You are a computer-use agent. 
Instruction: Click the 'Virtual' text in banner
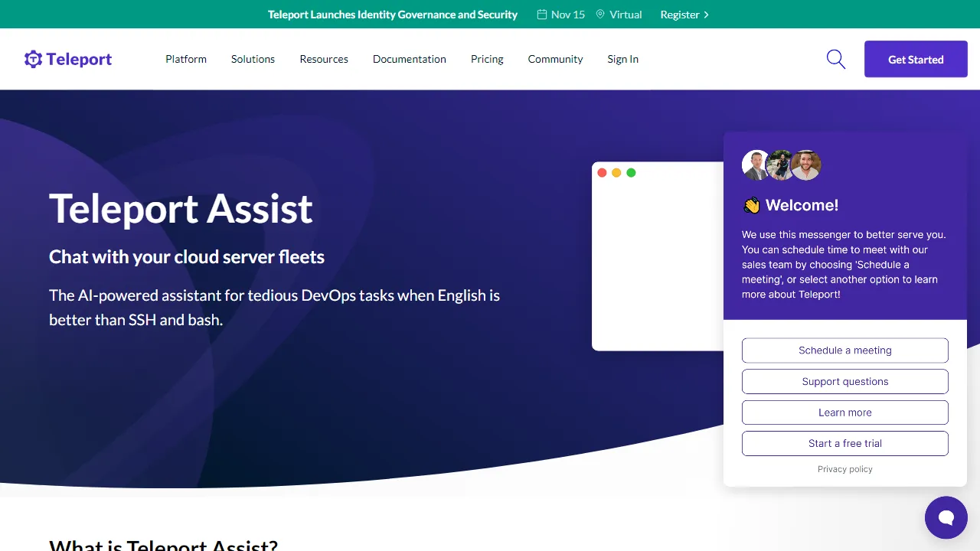click(626, 15)
